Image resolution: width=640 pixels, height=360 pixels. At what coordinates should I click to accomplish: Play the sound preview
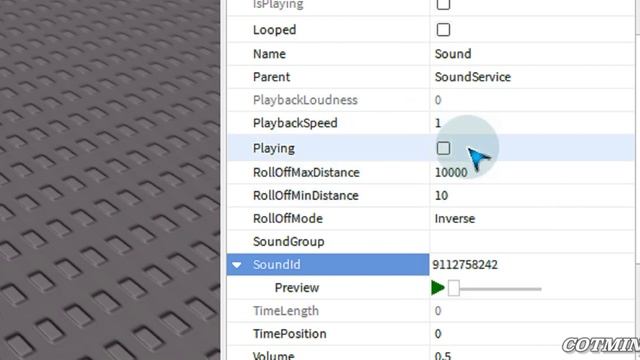click(438, 288)
